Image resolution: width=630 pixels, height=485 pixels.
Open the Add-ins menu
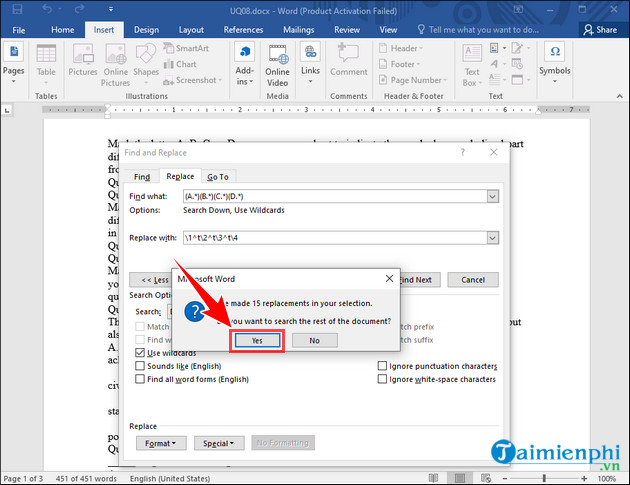(245, 64)
